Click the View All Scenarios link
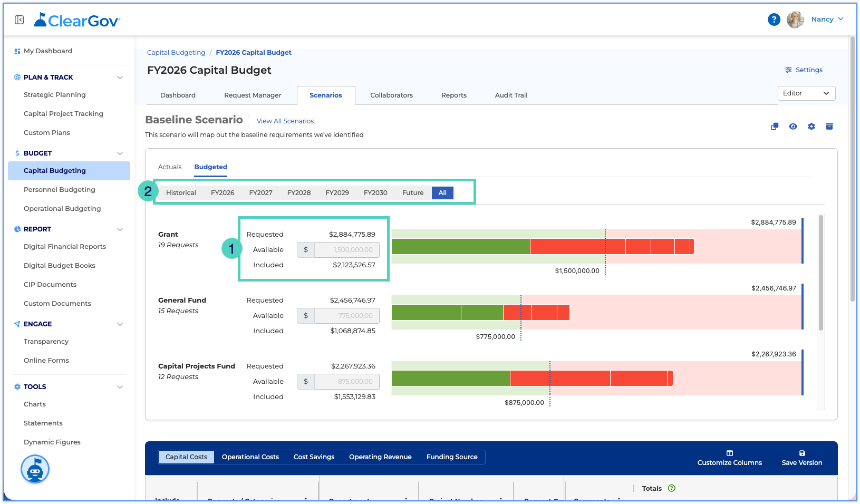860x504 pixels. coord(285,121)
